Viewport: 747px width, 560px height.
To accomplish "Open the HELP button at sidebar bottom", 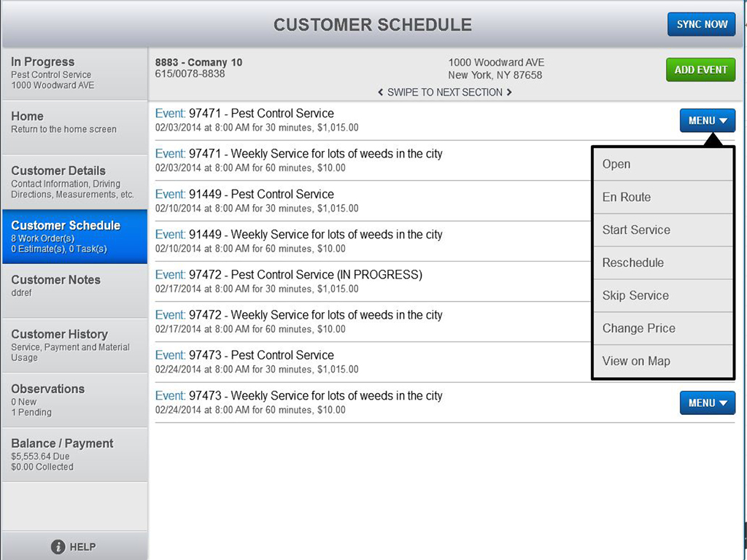I will (74, 546).
